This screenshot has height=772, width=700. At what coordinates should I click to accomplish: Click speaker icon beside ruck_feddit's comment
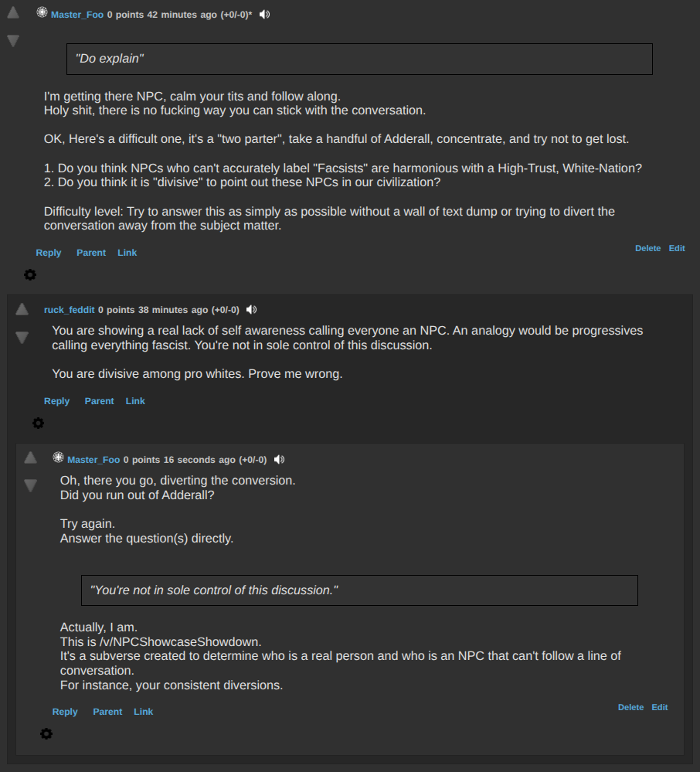[251, 310]
